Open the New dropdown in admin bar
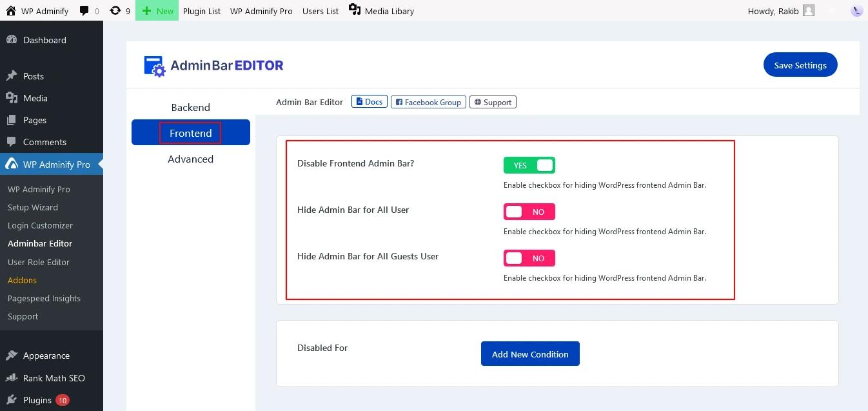The height and width of the screenshot is (411, 868). [x=157, y=10]
